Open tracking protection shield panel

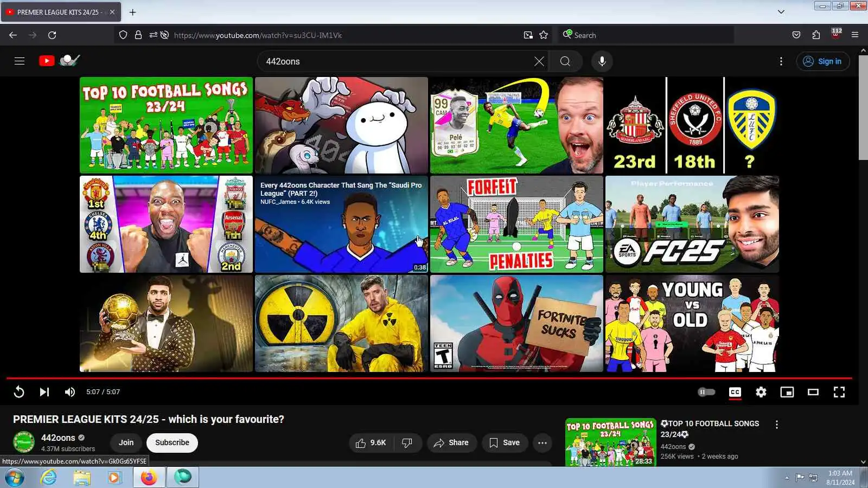[x=123, y=35]
